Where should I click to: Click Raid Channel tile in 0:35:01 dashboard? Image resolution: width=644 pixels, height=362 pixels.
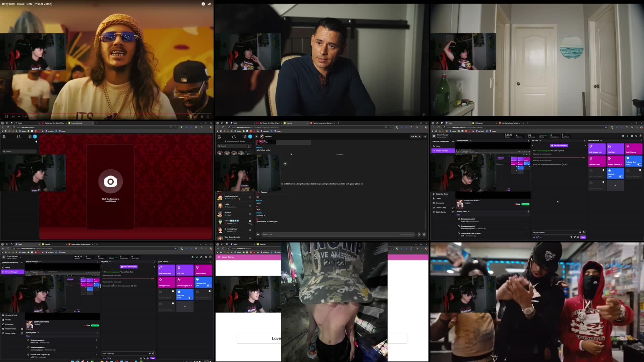(634, 149)
